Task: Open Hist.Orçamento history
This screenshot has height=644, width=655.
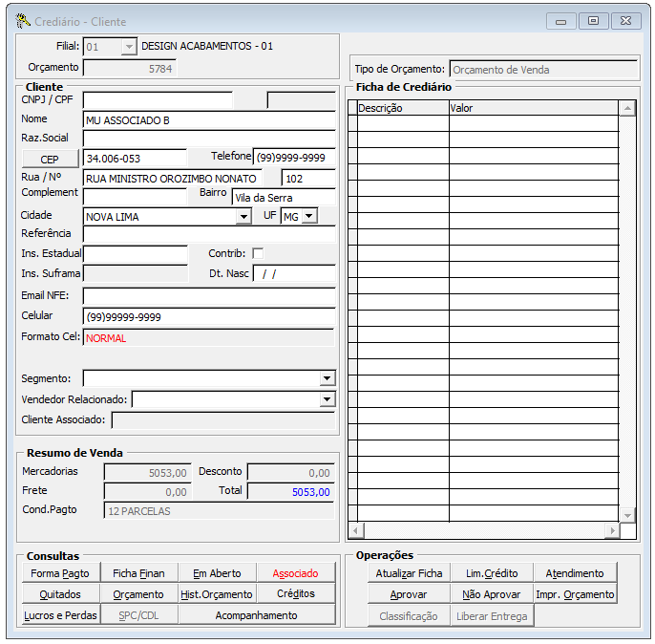Action: (x=217, y=594)
